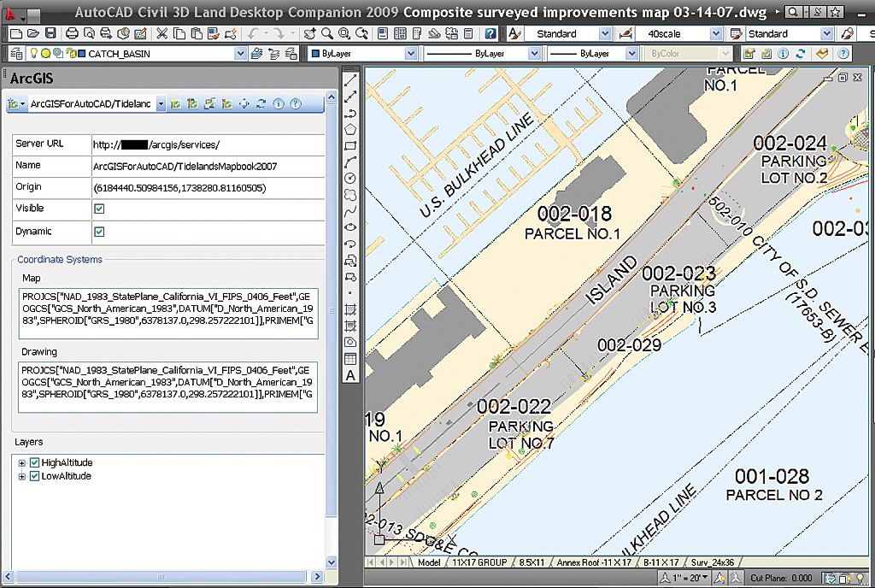The width and height of the screenshot is (875, 588).
Task: Select the Polygon draw tool
Action: [x=350, y=129]
